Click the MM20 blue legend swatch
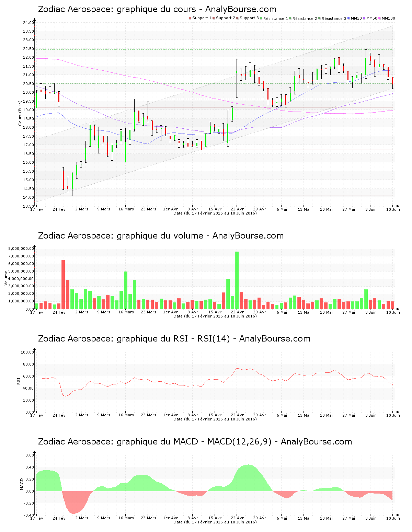The height and width of the screenshot is (532, 412). [349, 18]
